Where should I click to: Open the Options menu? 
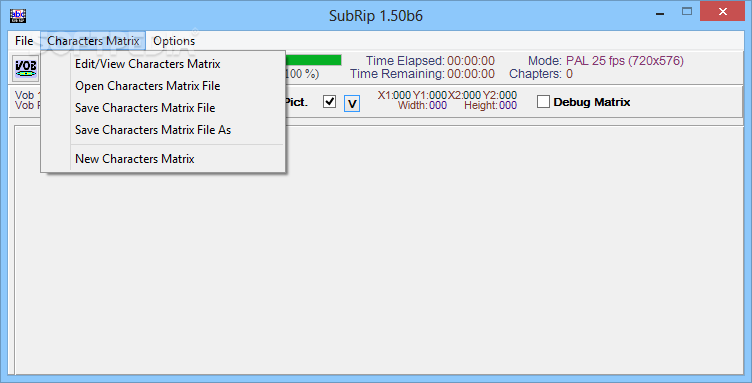(174, 41)
